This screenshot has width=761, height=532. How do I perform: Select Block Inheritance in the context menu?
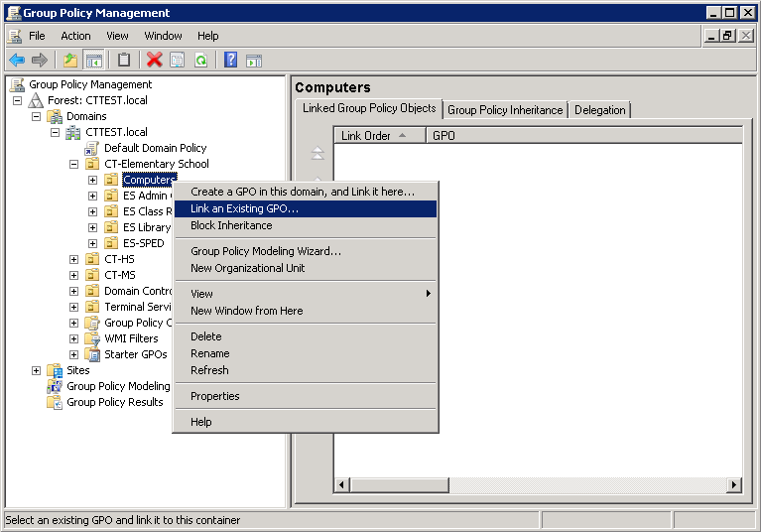231,225
